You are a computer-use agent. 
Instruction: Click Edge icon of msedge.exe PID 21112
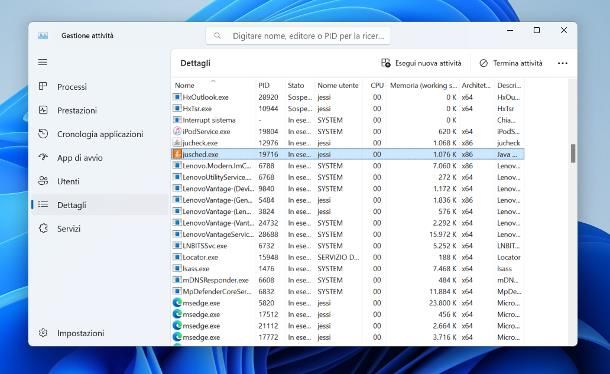[177, 325]
